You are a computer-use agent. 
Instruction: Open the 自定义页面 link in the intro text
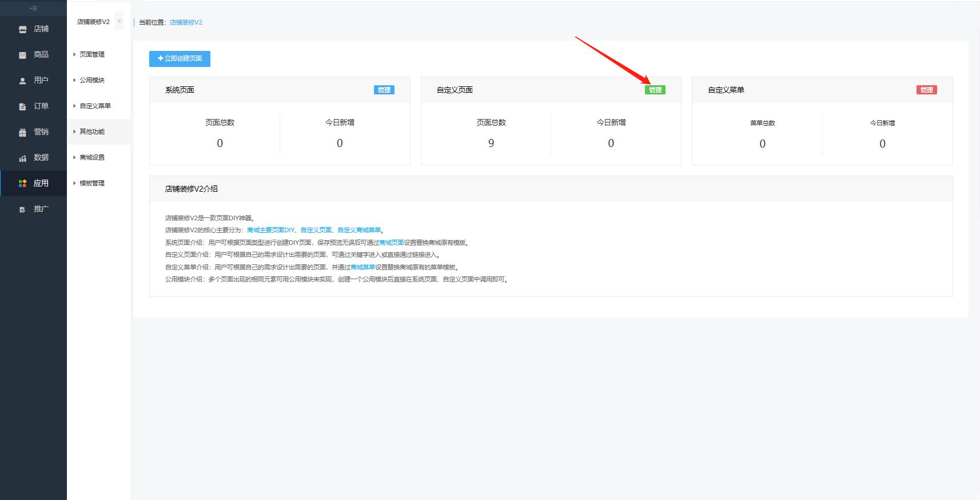coord(316,230)
